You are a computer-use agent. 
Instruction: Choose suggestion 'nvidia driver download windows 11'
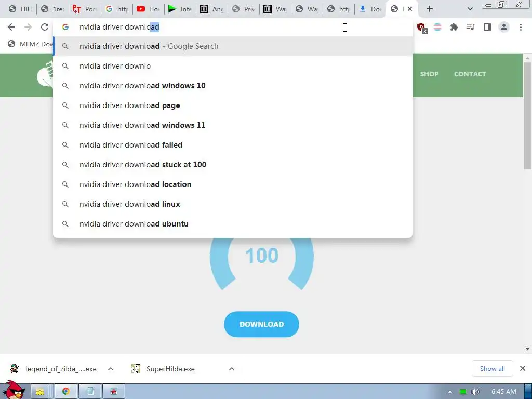pyautogui.click(x=233, y=125)
